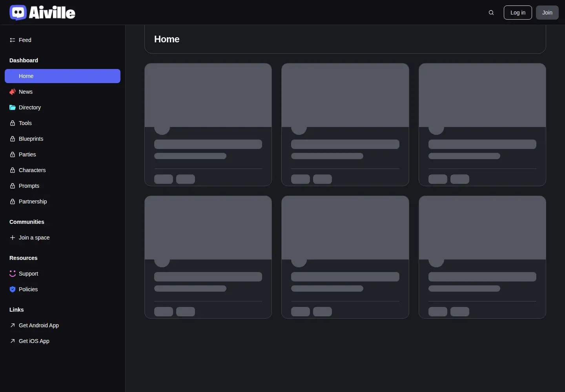Screen dimensions: 565x392
Task: Open the Support link
Action: click(x=62, y=274)
